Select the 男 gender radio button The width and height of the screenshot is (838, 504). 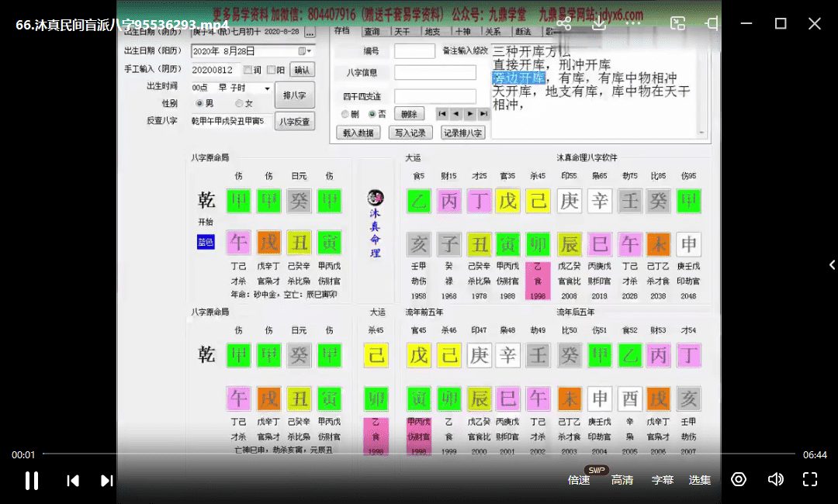(x=199, y=103)
